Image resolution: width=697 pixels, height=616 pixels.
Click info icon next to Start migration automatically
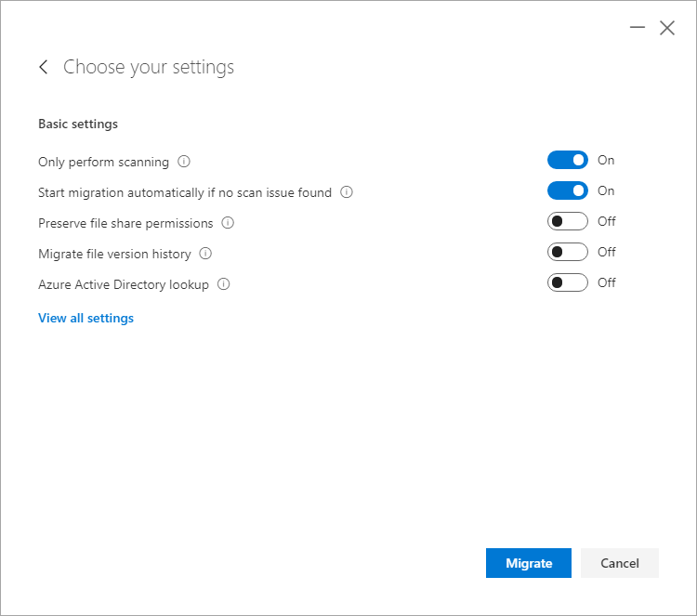click(347, 192)
